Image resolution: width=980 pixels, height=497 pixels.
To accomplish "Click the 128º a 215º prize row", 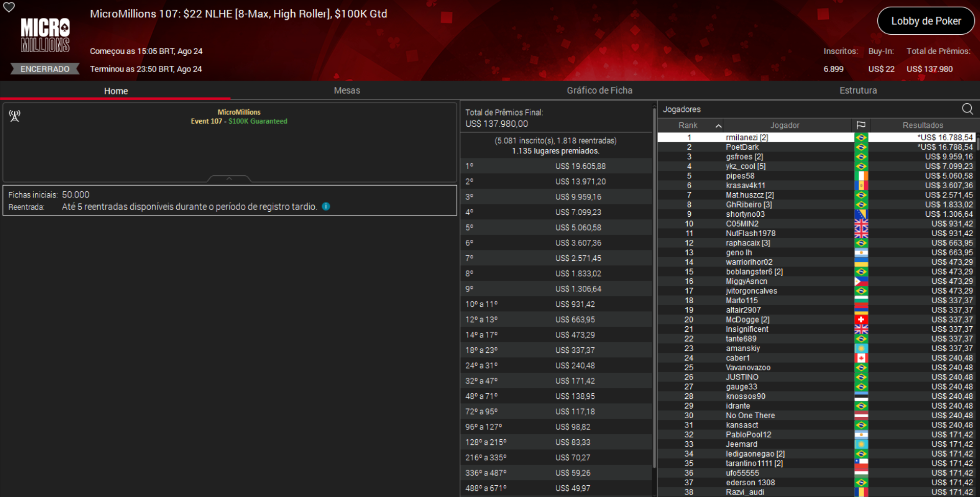I will 556,442.
